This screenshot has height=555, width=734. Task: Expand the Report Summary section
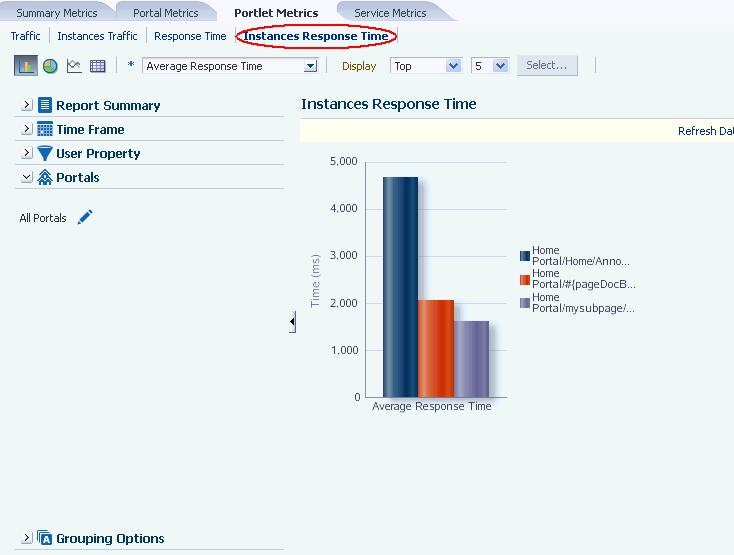(27, 105)
